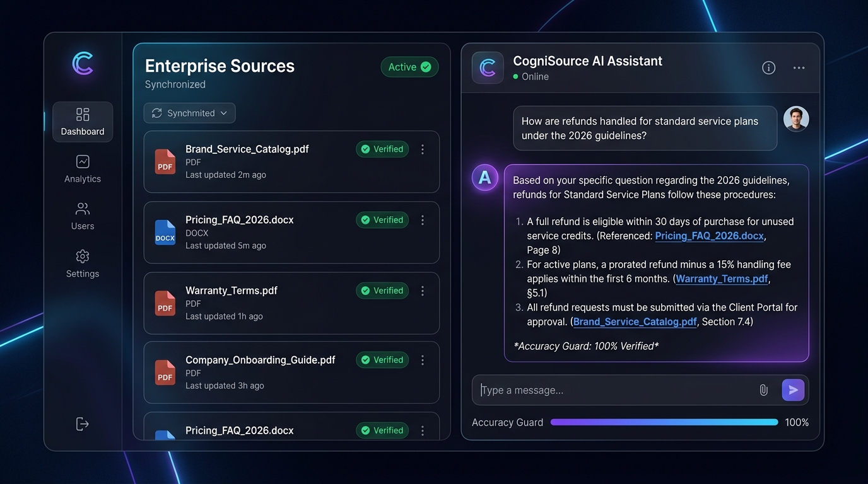
Task: Open the three-dot menu for Company_Onboarding_Guide.pdf
Action: pyautogui.click(x=423, y=360)
